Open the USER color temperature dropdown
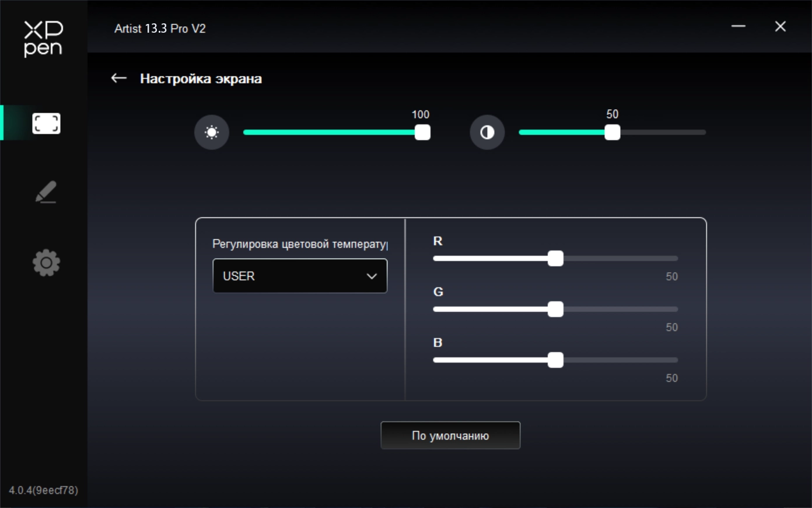The image size is (812, 508). pyautogui.click(x=292, y=276)
